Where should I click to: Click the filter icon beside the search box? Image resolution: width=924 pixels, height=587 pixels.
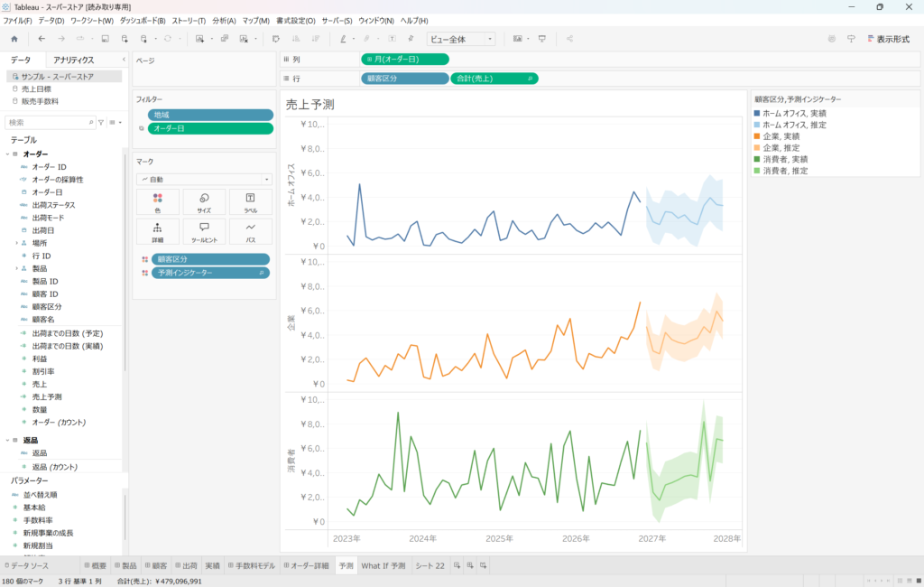[x=101, y=122]
